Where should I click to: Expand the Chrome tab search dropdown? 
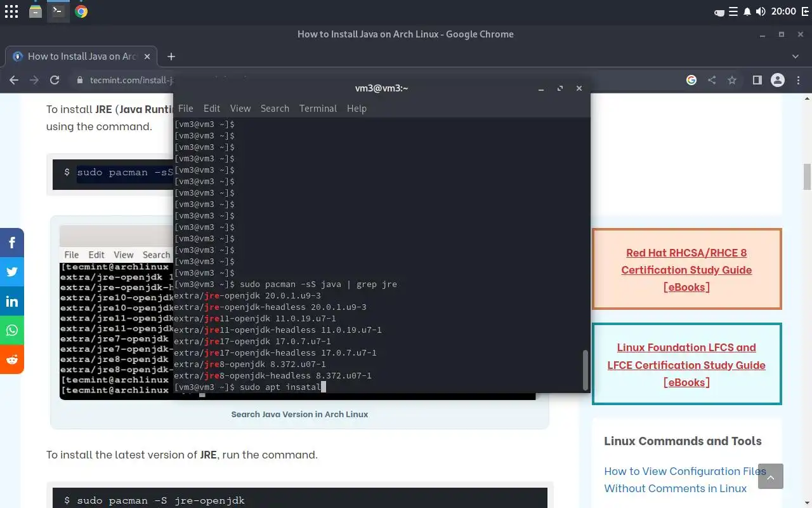[796, 57]
